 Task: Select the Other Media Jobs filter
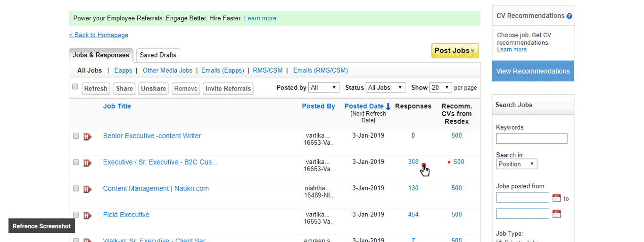[167, 70]
